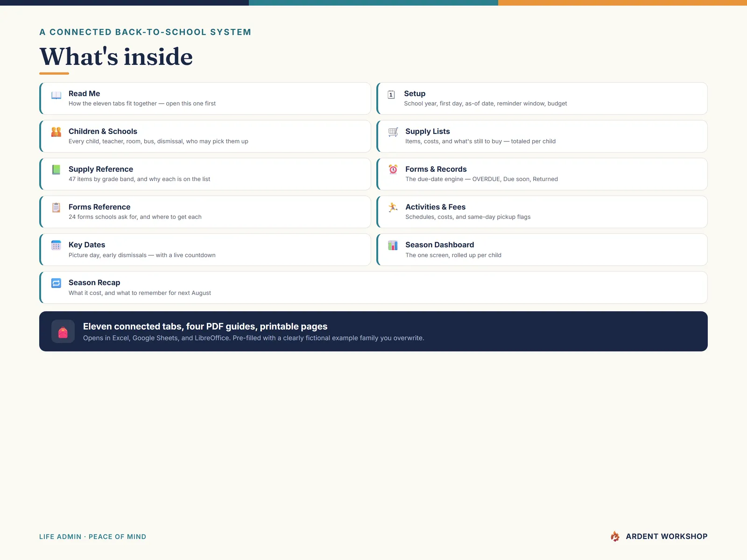Click the Ardent Workshop flame logo
The width and height of the screenshot is (747, 560).
(x=615, y=536)
